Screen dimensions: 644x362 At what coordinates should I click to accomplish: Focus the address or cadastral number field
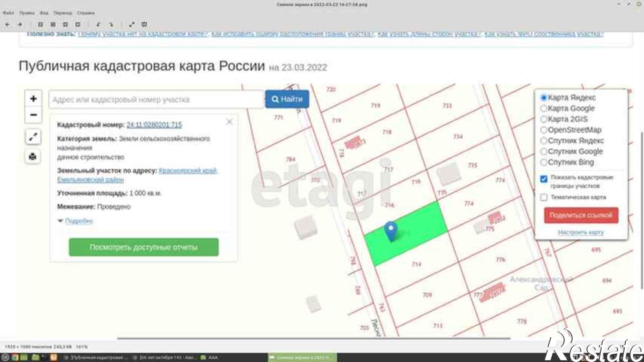tap(156, 99)
